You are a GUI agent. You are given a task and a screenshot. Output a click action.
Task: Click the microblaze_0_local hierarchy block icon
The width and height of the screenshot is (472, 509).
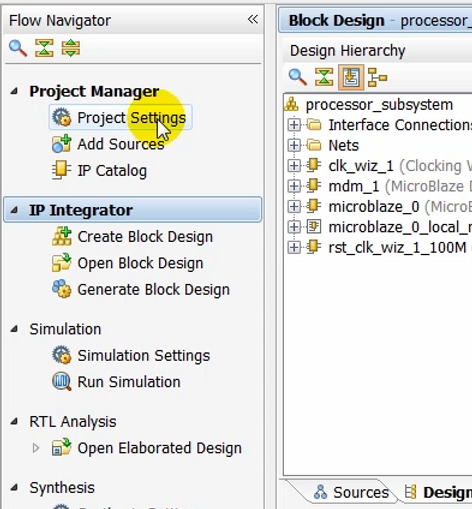[314, 227]
